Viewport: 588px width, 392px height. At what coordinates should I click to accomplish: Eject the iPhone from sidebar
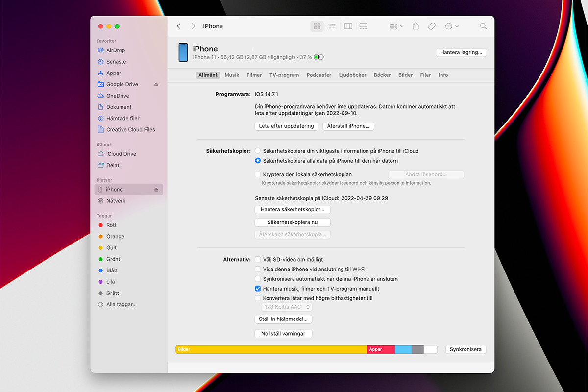(156, 190)
